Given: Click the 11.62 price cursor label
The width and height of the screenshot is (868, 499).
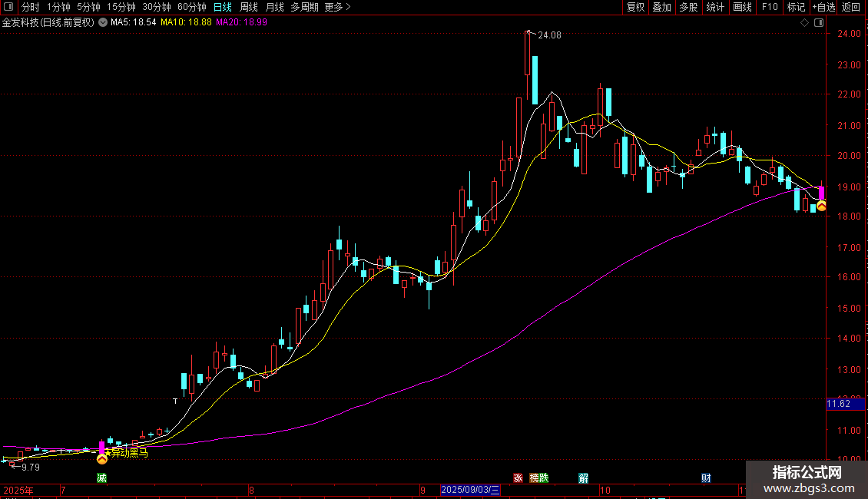Looking at the screenshot, I should pos(845,404).
